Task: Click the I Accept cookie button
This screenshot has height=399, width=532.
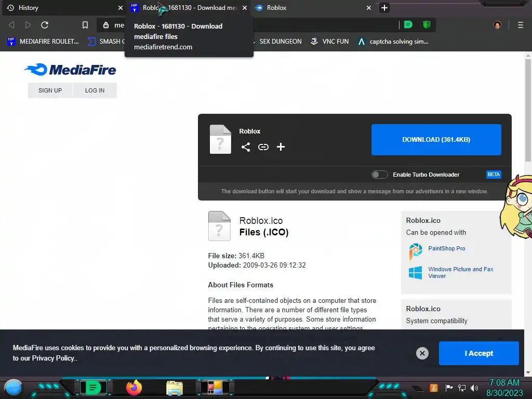Action: [x=478, y=353]
